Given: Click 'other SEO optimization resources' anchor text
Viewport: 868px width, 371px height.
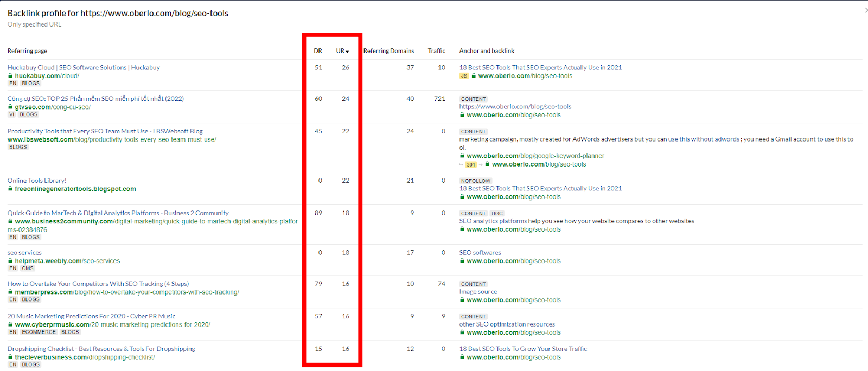Looking at the screenshot, I should pos(507,324).
